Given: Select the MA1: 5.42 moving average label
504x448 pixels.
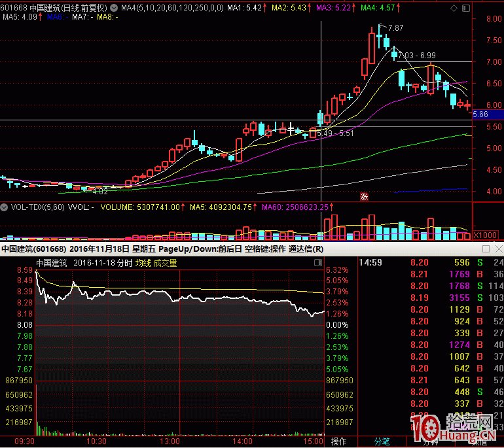Looking at the screenshot, I should [x=247, y=8].
